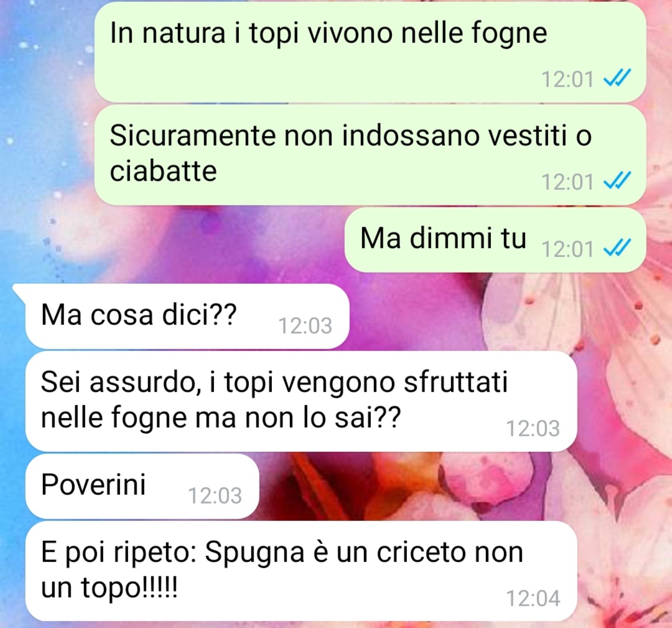Tap the 12:01 timestamp on the first message

567,79
